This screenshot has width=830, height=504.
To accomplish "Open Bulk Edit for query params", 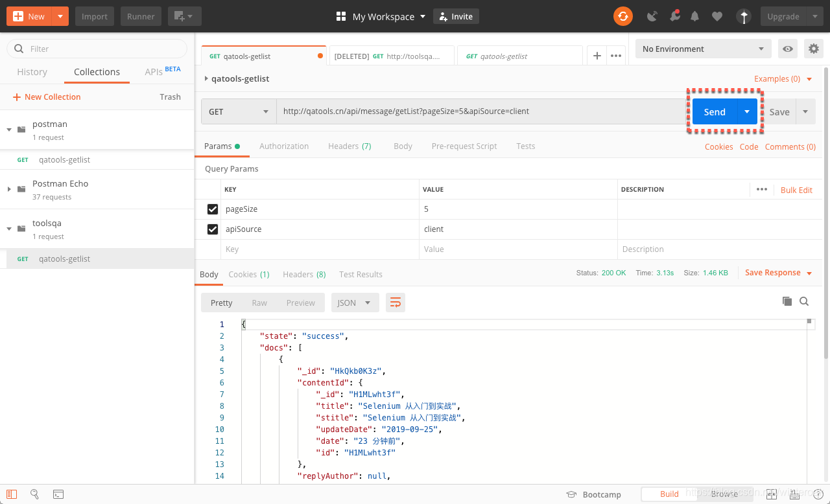I will coord(796,190).
